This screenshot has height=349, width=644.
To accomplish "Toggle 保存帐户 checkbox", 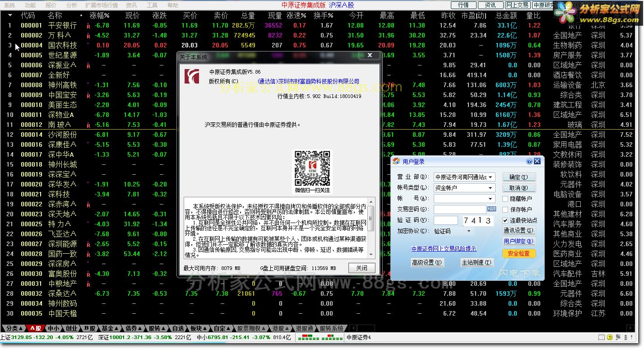I will [x=505, y=209].
